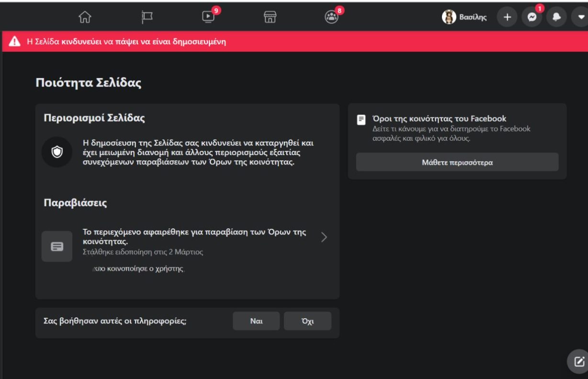The width and height of the screenshot is (588, 379).
Task: Open Messenger chats
Action: [531, 17]
